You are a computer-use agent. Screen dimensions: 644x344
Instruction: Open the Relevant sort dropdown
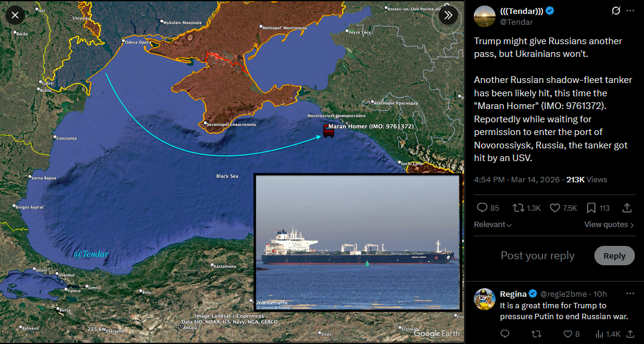point(493,225)
